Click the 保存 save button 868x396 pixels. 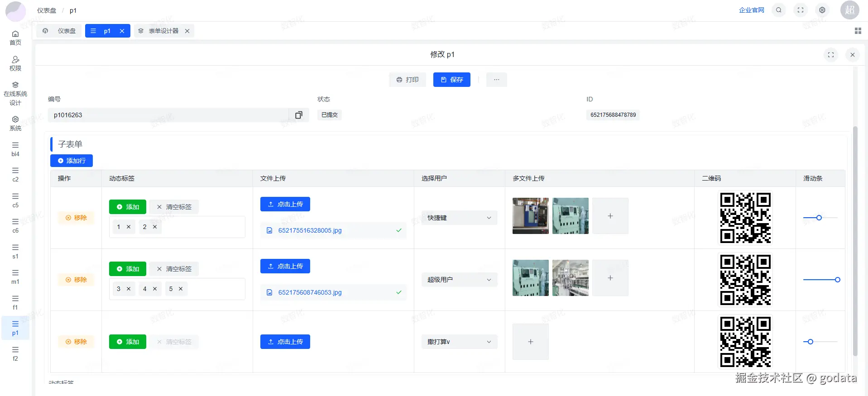(x=452, y=80)
